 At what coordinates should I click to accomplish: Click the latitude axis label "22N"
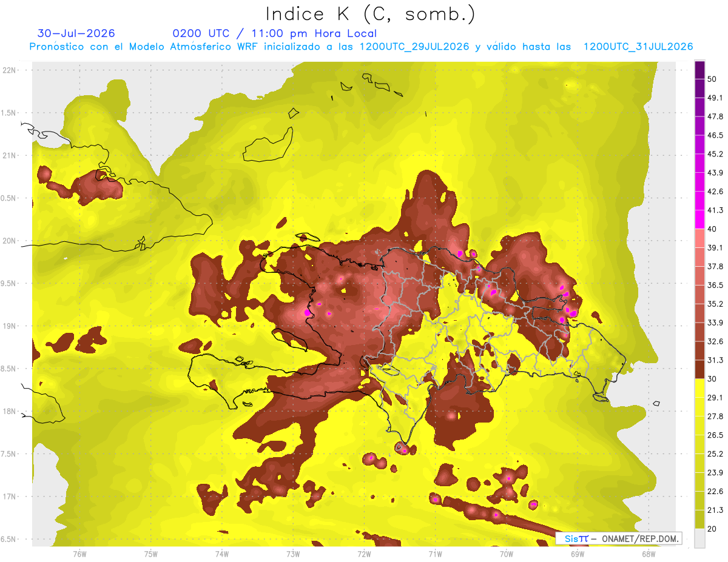(10, 70)
